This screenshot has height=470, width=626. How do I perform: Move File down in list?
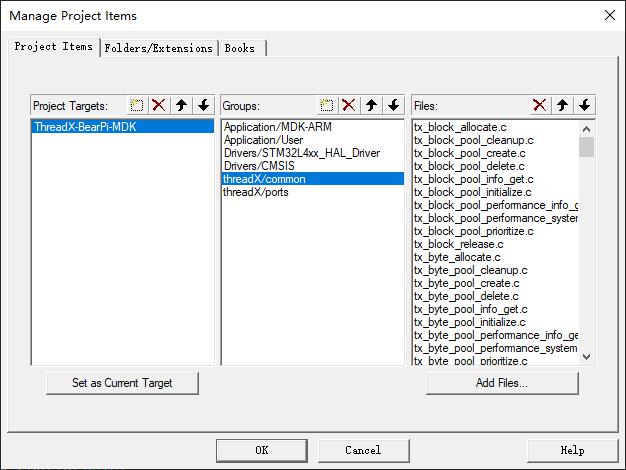[x=584, y=105]
